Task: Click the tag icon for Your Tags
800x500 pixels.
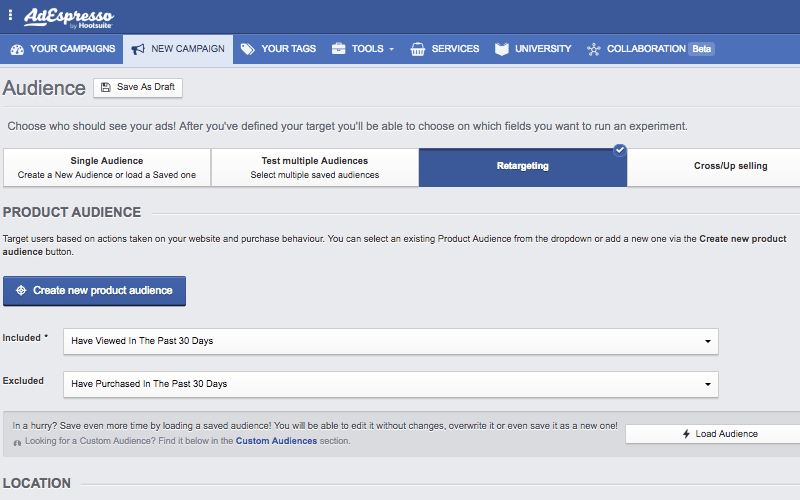Action: (x=247, y=49)
